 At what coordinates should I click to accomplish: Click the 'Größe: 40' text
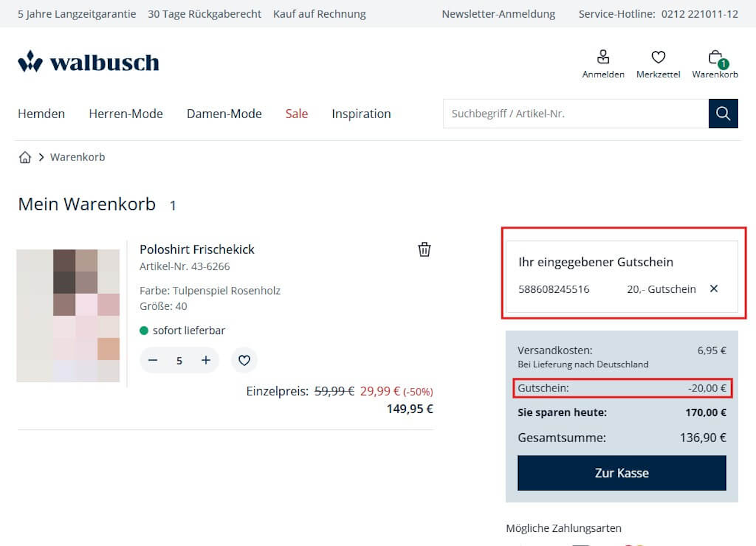click(163, 306)
